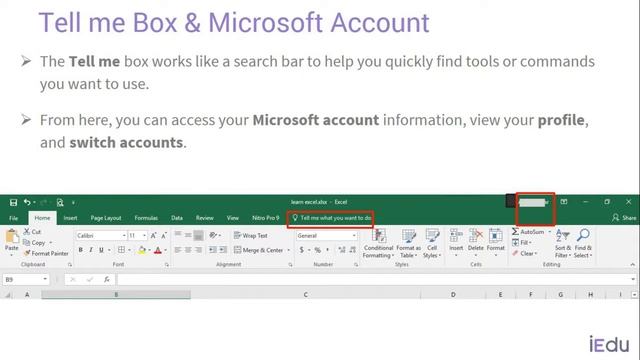Open Customize Quick Access Toolbar arrow
The height and width of the screenshot is (360, 640).
pyautogui.click(x=73, y=202)
